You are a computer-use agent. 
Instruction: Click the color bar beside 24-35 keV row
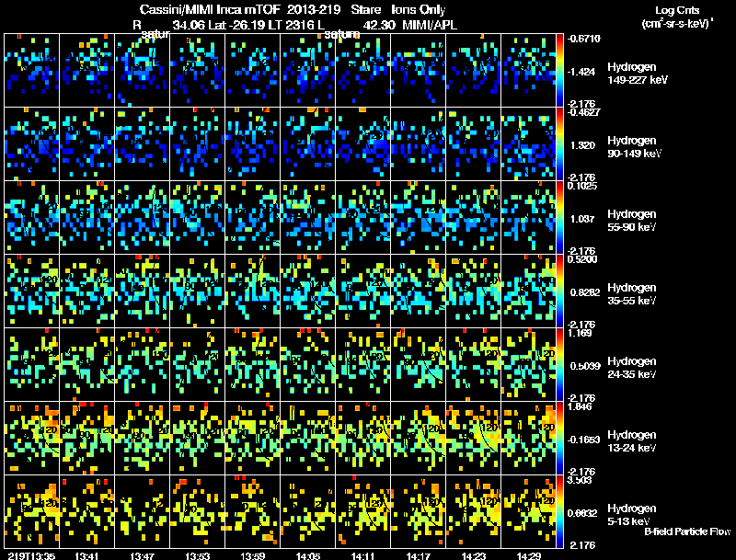(x=559, y=364)
